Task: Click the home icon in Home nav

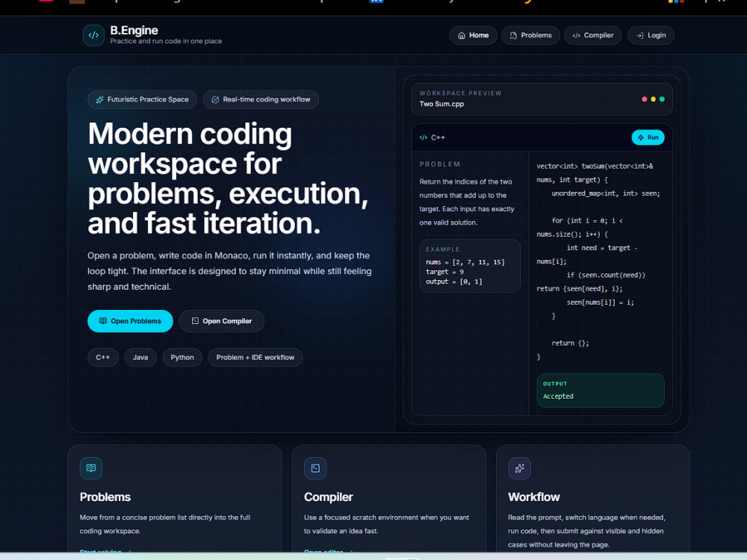Action: tap(462, 36)
